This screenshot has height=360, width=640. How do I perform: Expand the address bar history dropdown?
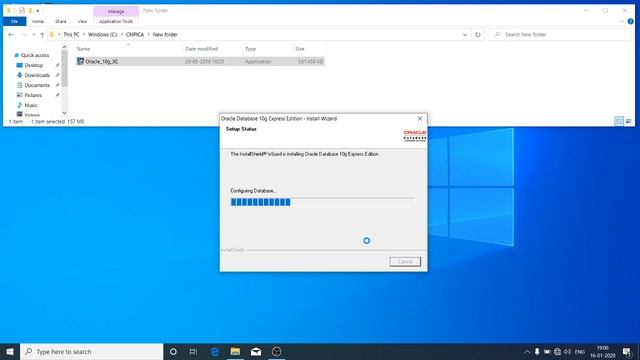(x=464, y=35)
